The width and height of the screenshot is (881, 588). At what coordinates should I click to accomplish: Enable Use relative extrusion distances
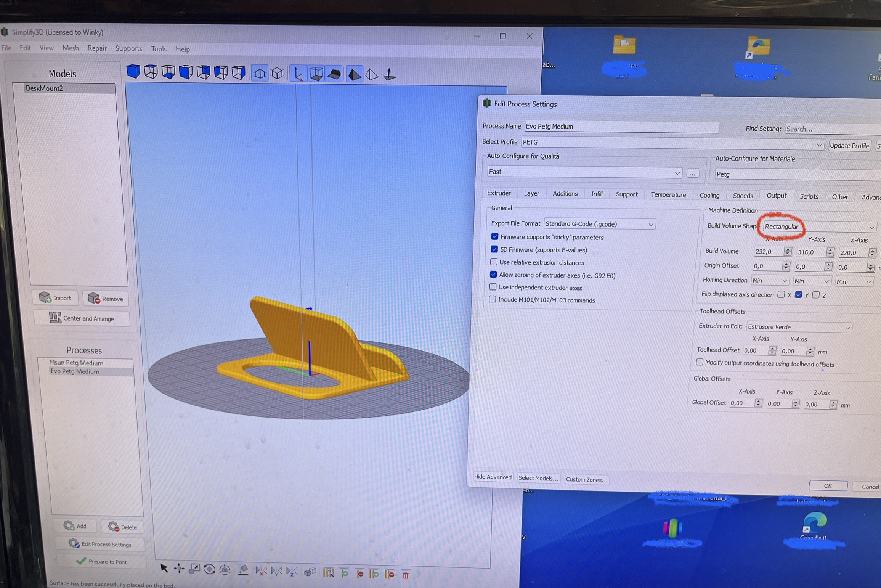pos(494,262)
